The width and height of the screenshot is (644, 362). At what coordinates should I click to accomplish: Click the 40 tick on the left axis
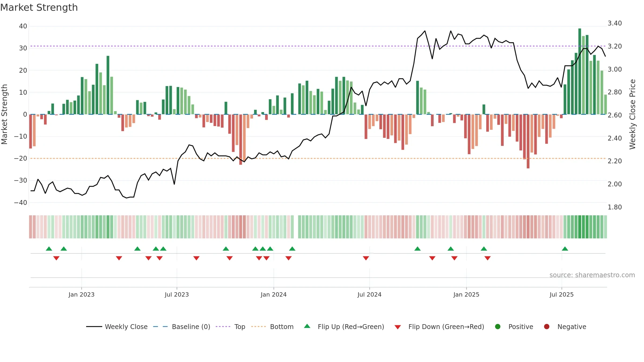pos(23,26)
